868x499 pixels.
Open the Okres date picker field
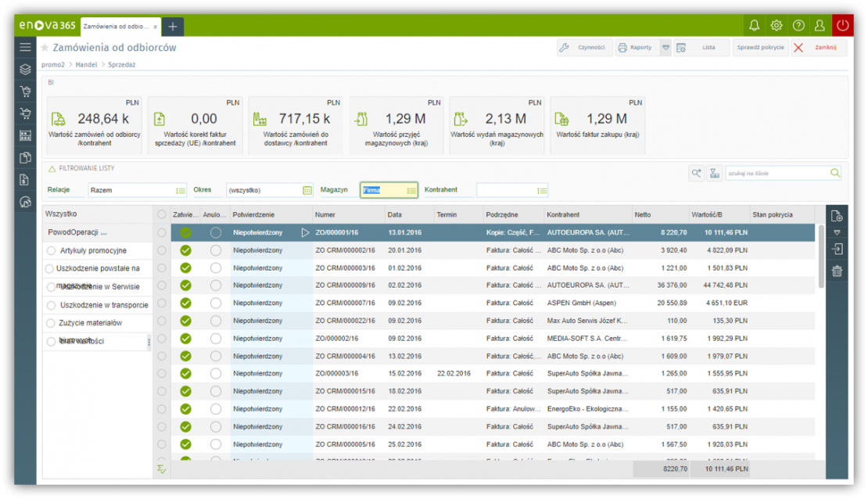coord(269,190)
